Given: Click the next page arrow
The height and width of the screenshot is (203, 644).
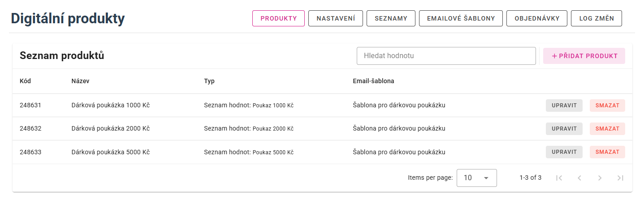Looking at the screenshot, I should pos(600,178).
